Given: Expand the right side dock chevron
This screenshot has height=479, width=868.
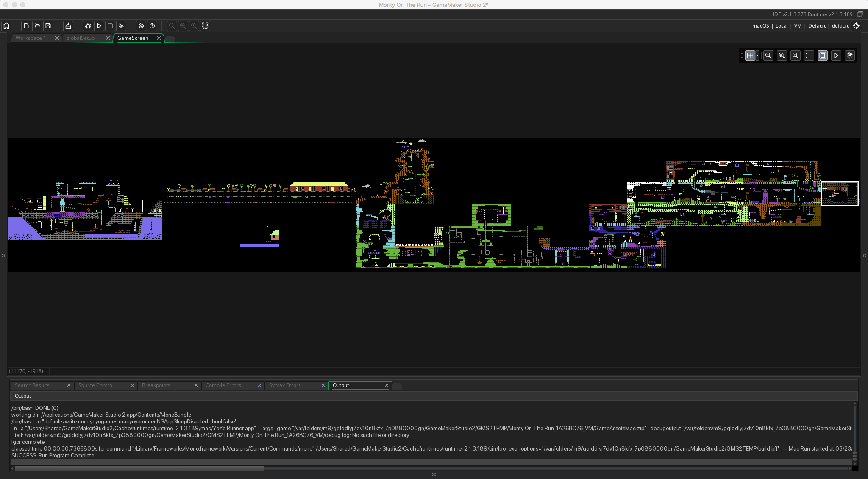Looking at the screenshot, I should [x=864, y=256].
